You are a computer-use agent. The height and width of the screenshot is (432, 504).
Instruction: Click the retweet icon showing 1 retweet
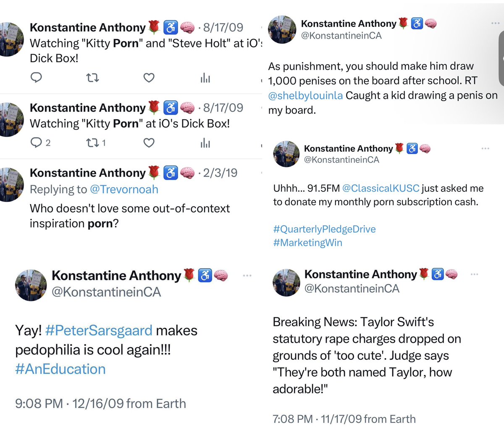92,143
